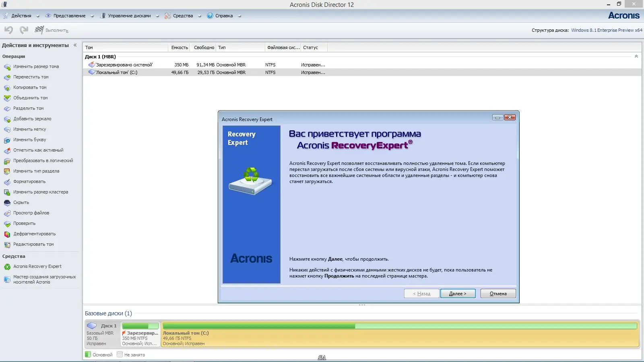
Task: Click the Локальный том (C:) label in disk map
Action: point(186,333)
